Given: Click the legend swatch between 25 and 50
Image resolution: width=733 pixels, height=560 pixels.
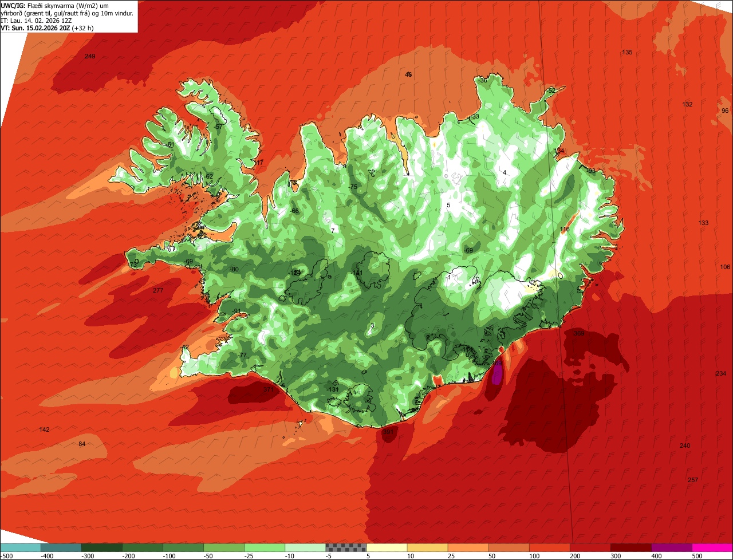Looking at the screenshot, I should tap(468, 547).
